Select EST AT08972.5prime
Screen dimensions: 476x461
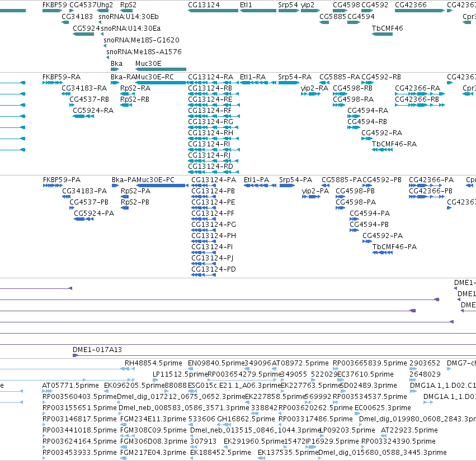(x=300, y=363)
